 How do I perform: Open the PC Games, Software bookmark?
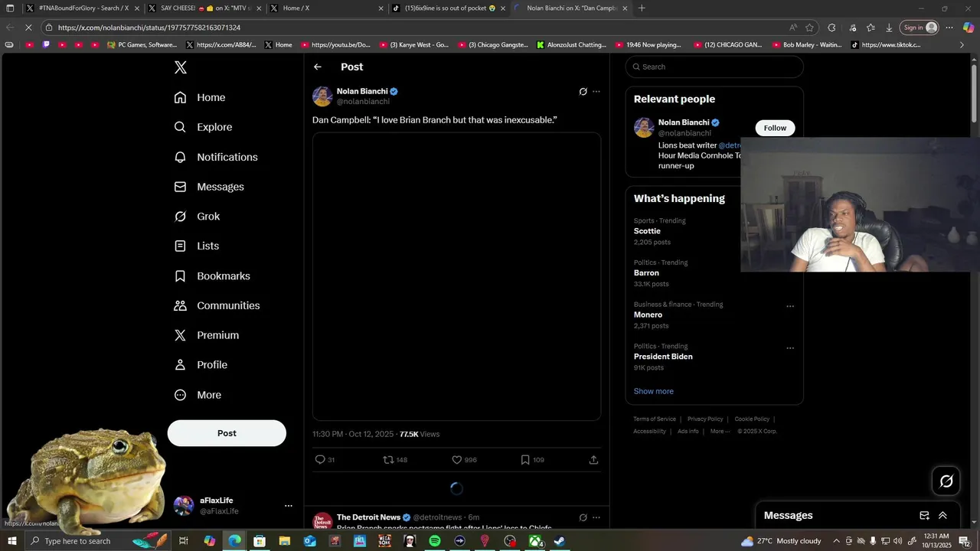point(142,45)
